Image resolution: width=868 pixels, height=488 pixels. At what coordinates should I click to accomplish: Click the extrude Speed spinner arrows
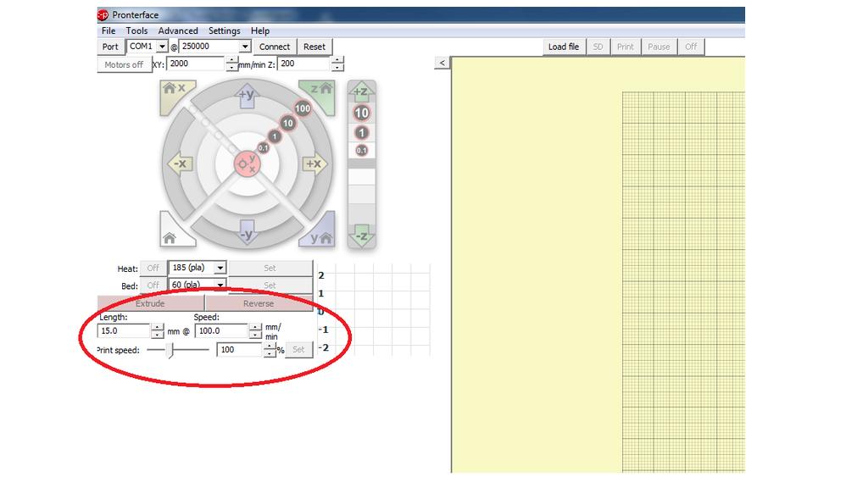254,331
